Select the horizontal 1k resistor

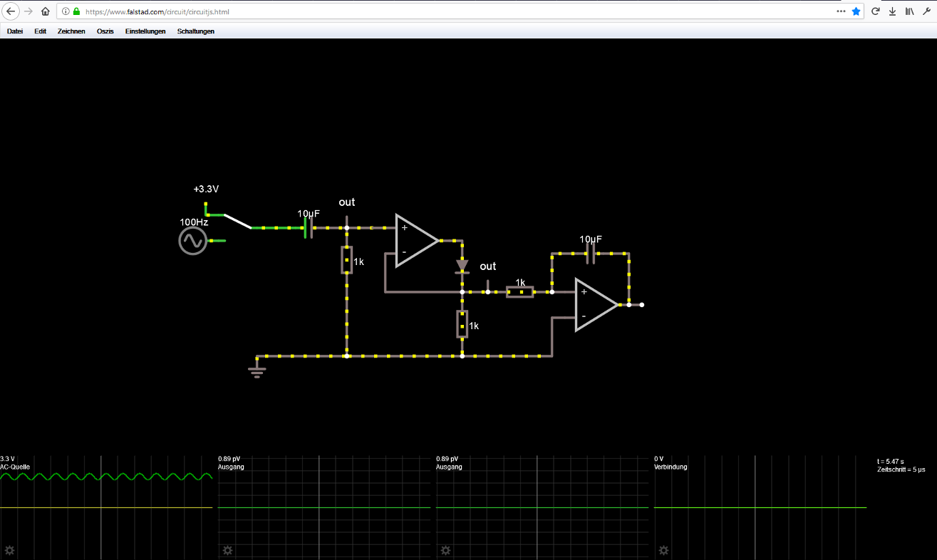(520, 292)
